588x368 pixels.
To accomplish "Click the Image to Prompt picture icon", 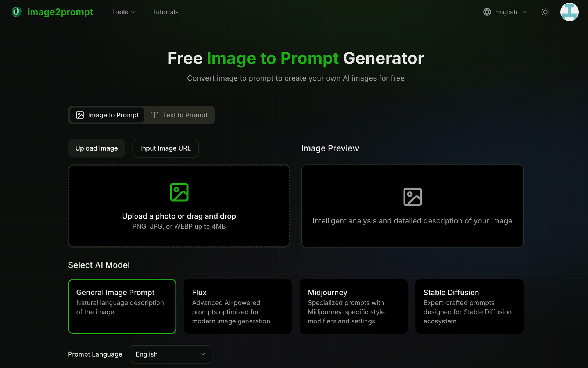I will [x=79, y=115].
